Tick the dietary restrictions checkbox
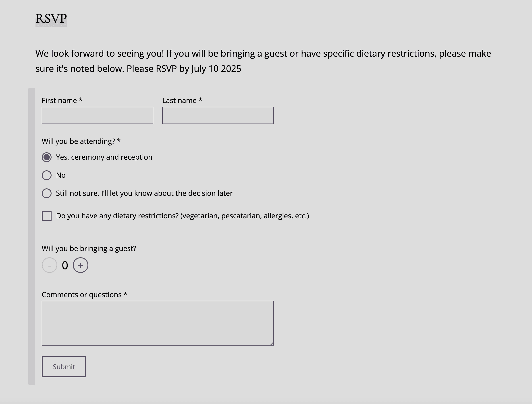Screen dimensions: 532x404 click(47, 216)
